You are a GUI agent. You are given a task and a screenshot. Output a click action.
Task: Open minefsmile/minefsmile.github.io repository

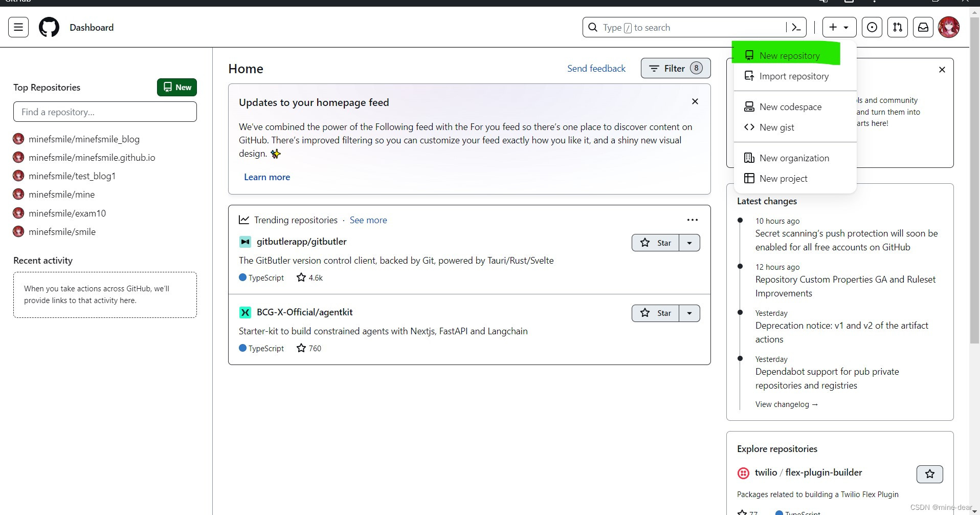click(92, 157)
